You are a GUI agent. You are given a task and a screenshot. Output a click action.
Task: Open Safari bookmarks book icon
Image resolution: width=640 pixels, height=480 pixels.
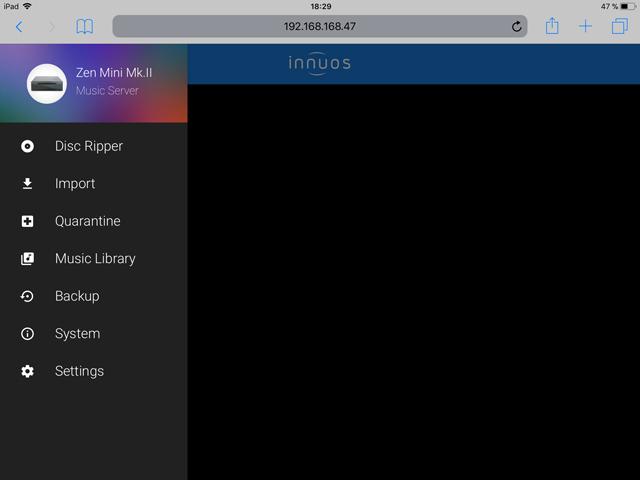pyautogui.click(x=85, y=27)
